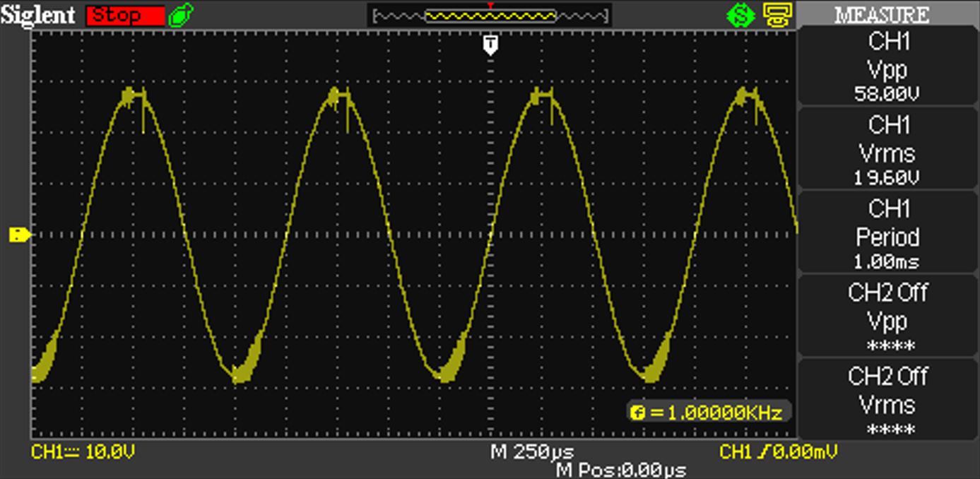The width and height of the screenshot is (980, 479).
Task: Click the yellow CH1 ground level marker
Action: 19,235
